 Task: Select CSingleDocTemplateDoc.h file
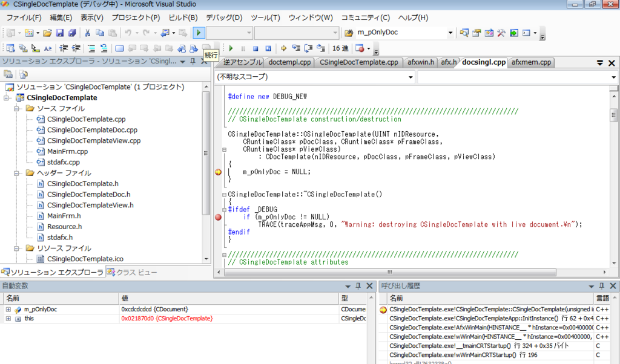point(88,194)
